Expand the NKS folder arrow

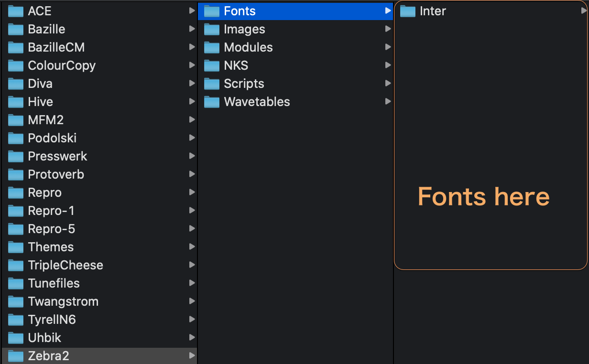tap(388, 65)
